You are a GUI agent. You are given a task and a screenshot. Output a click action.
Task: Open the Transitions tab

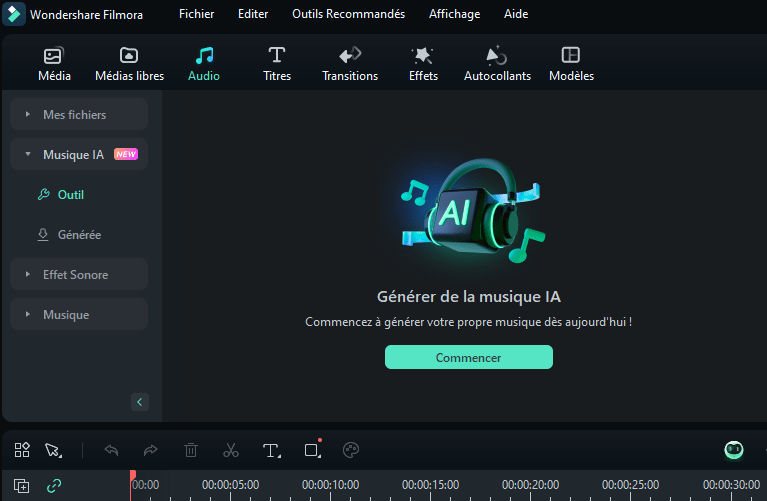coord(350,64)
